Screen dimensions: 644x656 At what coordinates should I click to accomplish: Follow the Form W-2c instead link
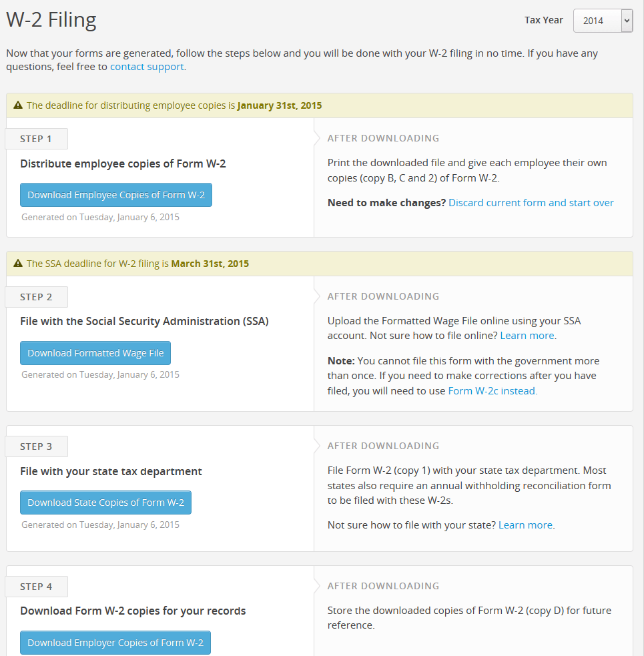pyautogui.click(x=492, y=391)
